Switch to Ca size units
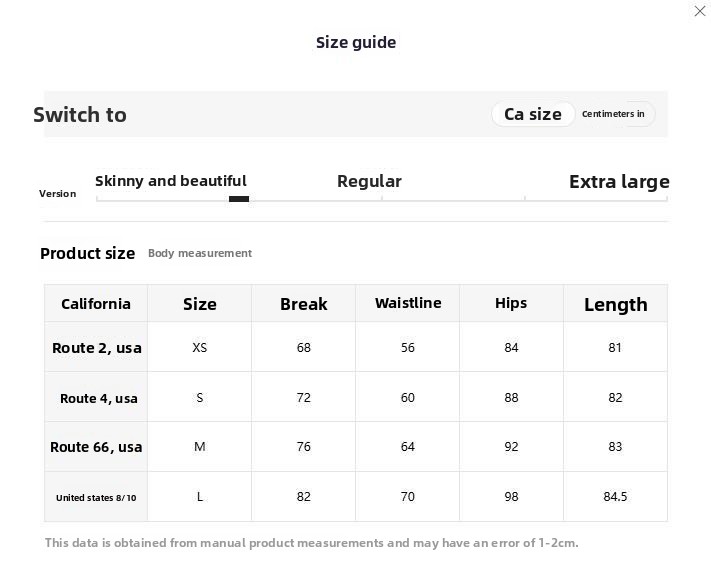711x562 pixels. [533, 114]
